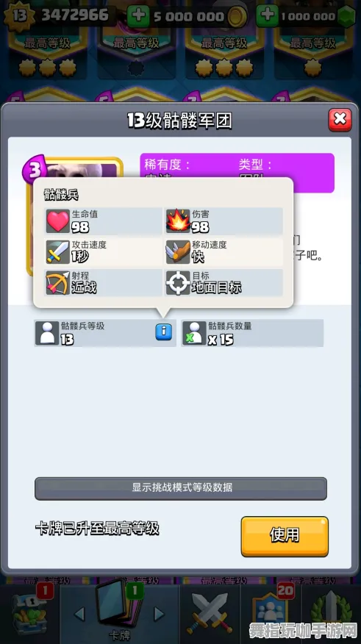
Task: Tap the green plus beside 1 000 000 gems
Action: pos(268,16)
